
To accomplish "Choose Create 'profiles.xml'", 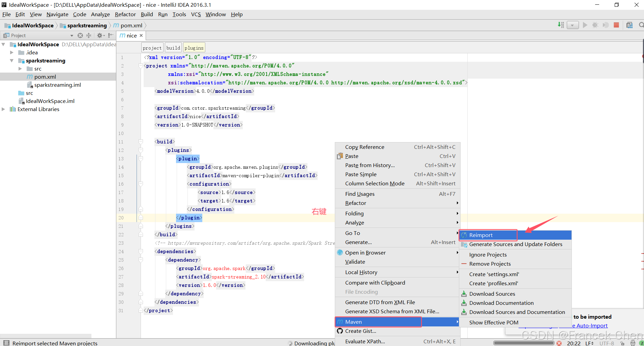I will [515, 283].
